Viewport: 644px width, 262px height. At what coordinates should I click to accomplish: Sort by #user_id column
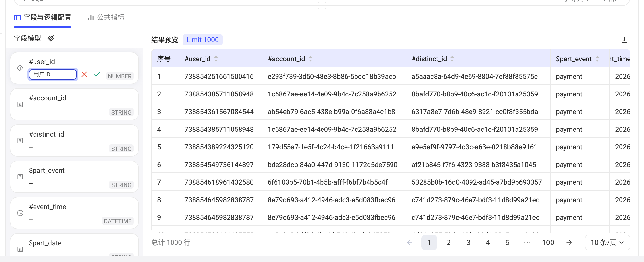(216, 59)
